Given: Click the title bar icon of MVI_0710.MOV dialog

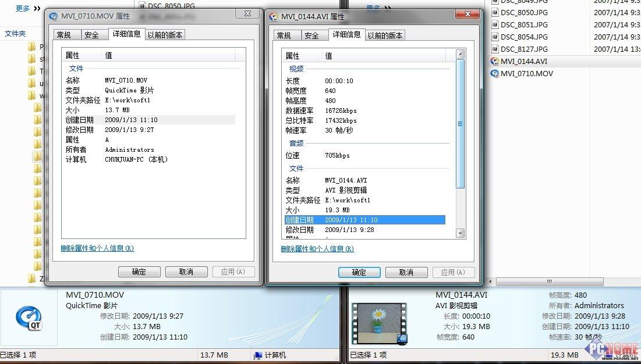Looking at the screenshot, I should pyautogui.click(x=54, y=16).
